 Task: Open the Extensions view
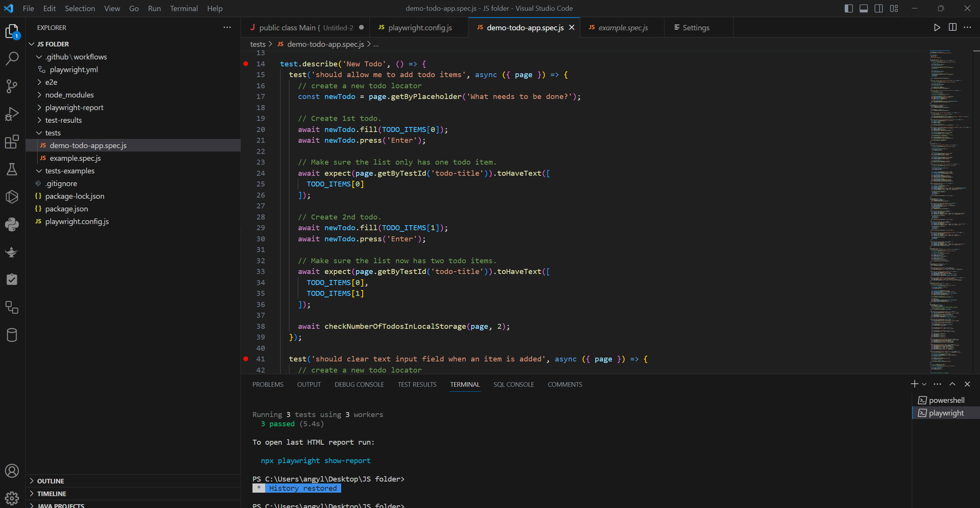coord(12,142)
